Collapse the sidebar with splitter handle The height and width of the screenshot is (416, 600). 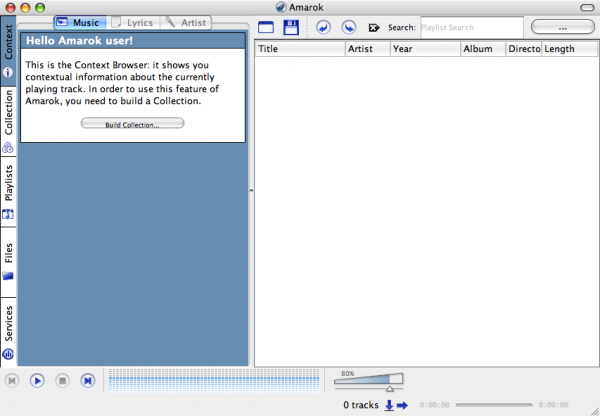pos(251,190)
